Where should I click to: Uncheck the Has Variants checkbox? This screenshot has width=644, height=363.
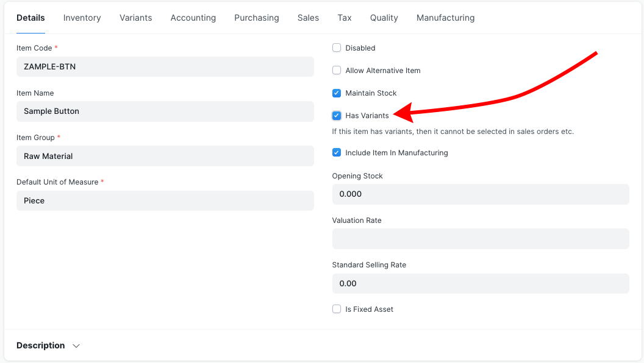(337, 116)
